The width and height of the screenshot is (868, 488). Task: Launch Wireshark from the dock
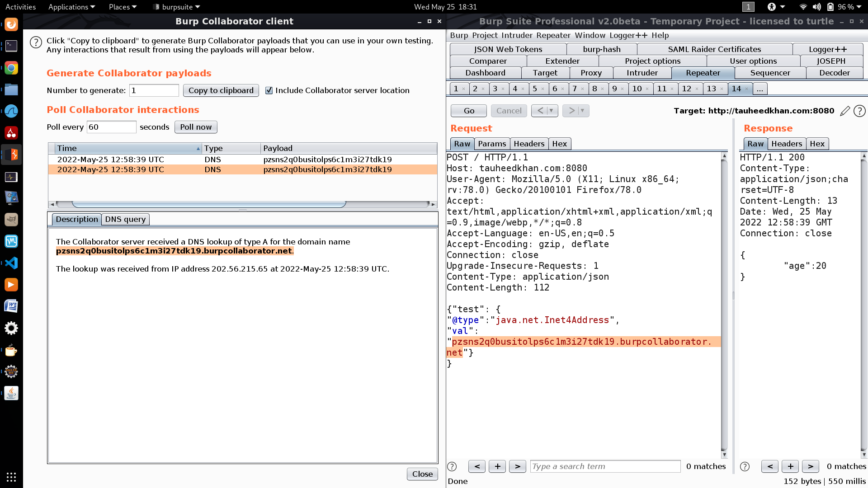tap(11, 111)
